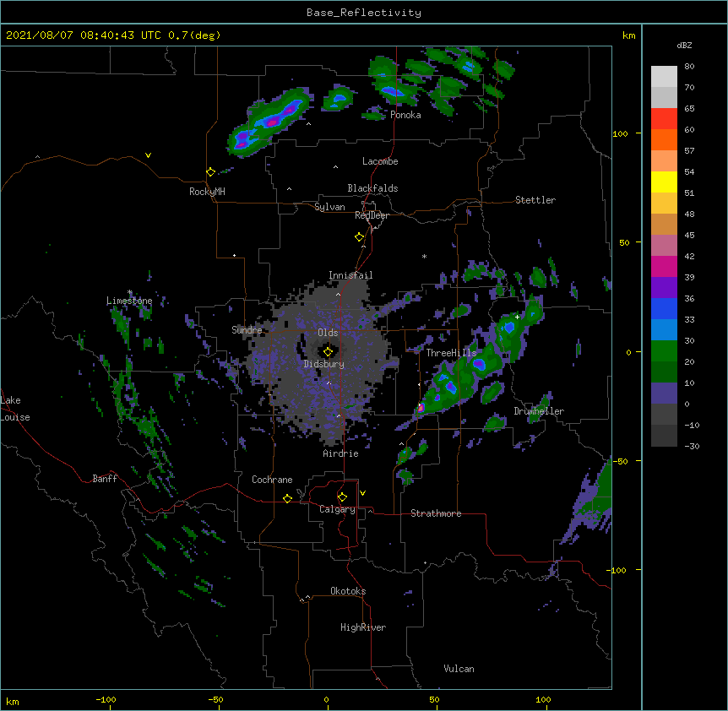Viewport: 728px width, 711px height.
Task: Select the Limestone label
Action: [x=129, y=301]
